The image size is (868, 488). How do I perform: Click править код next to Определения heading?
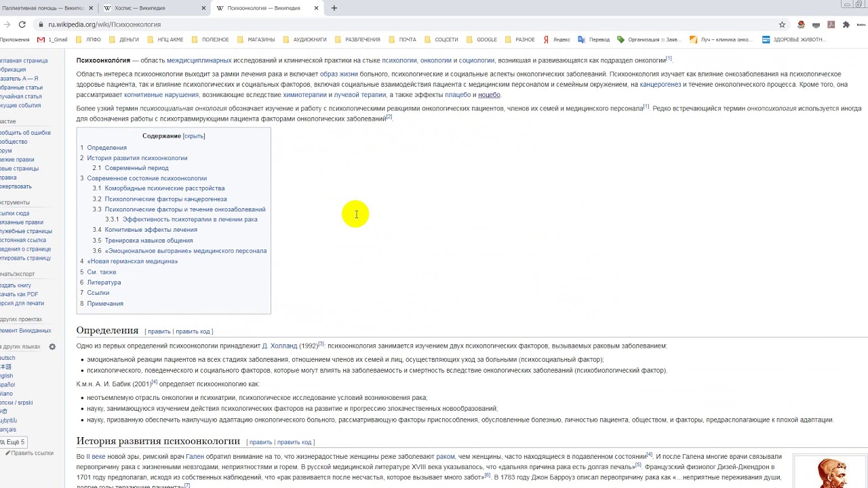pyautogui.click(x=193, y=331)
